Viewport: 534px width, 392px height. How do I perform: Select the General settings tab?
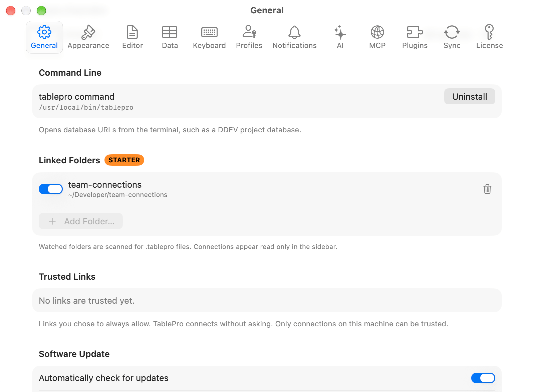pyautogui.click(x=44, y=37)
